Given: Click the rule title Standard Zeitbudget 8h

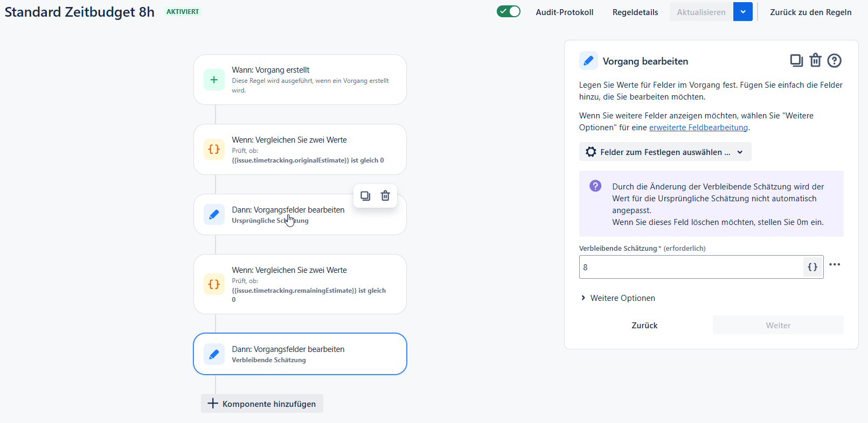Looking at the screenshot, I should (80, 12).
